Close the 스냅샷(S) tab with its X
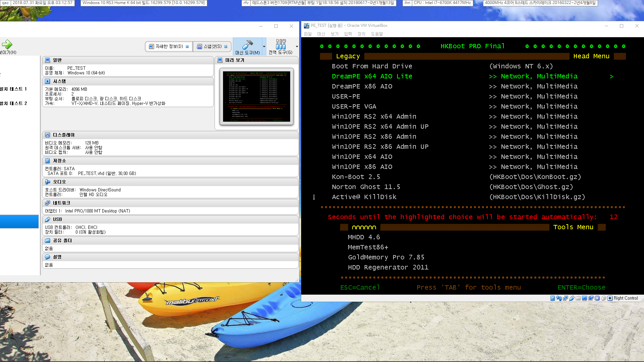 226,47
